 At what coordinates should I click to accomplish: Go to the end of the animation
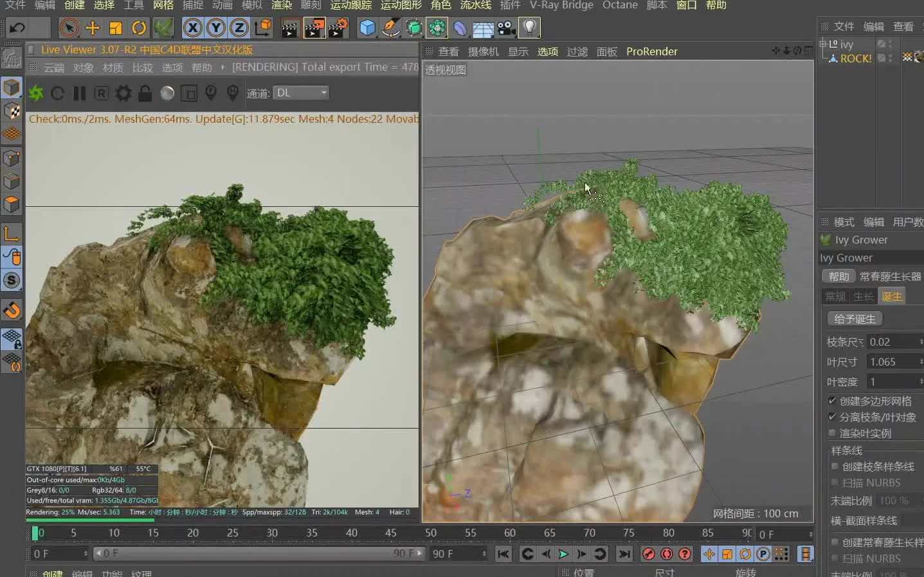click(x=624, y=554)
